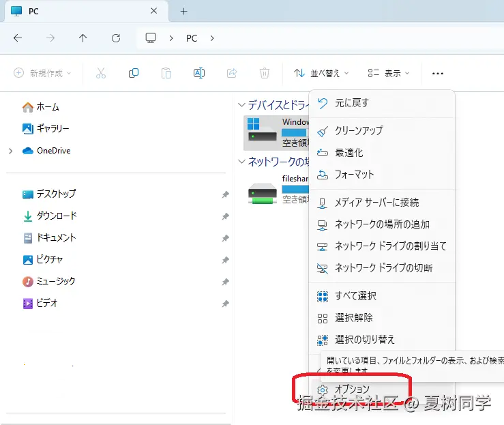The height and width of the screenshot is (425, 504).
Task: Choose すべて選択 from the menu
Action: (x=382, y=296)
